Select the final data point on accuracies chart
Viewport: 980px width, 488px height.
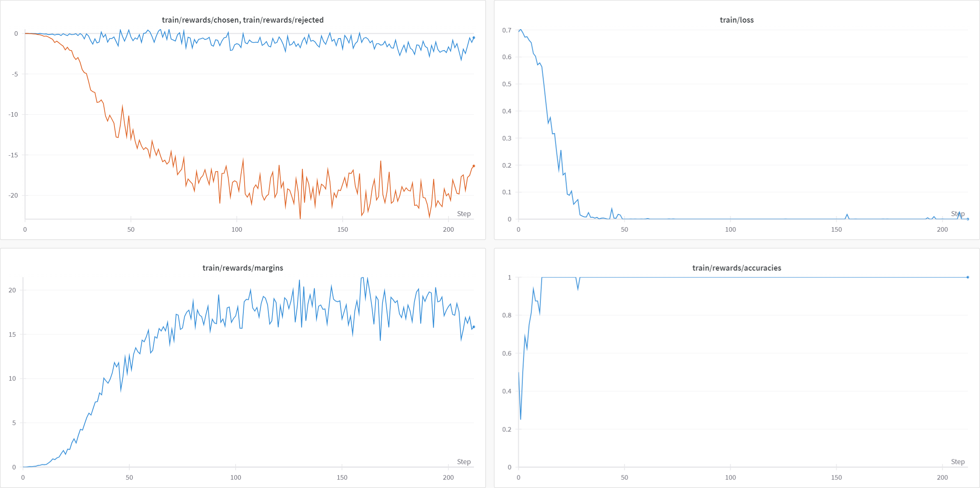[968, 277]
